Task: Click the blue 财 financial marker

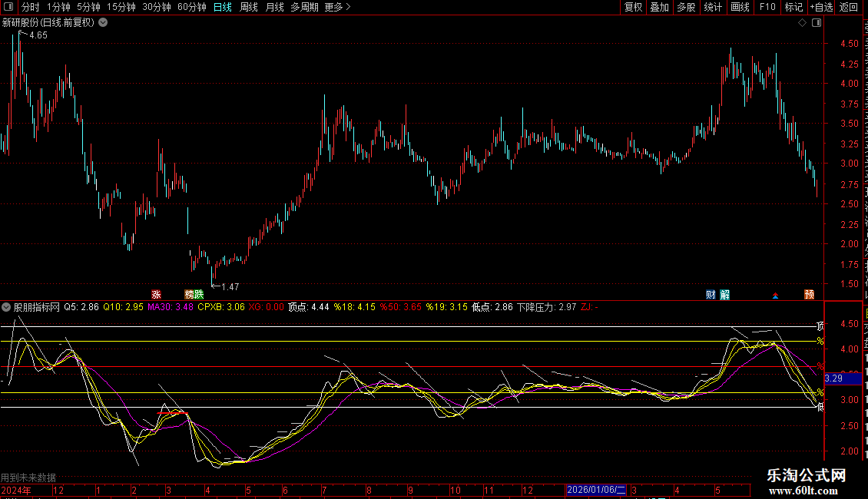Action: click(x=711, y=294)
